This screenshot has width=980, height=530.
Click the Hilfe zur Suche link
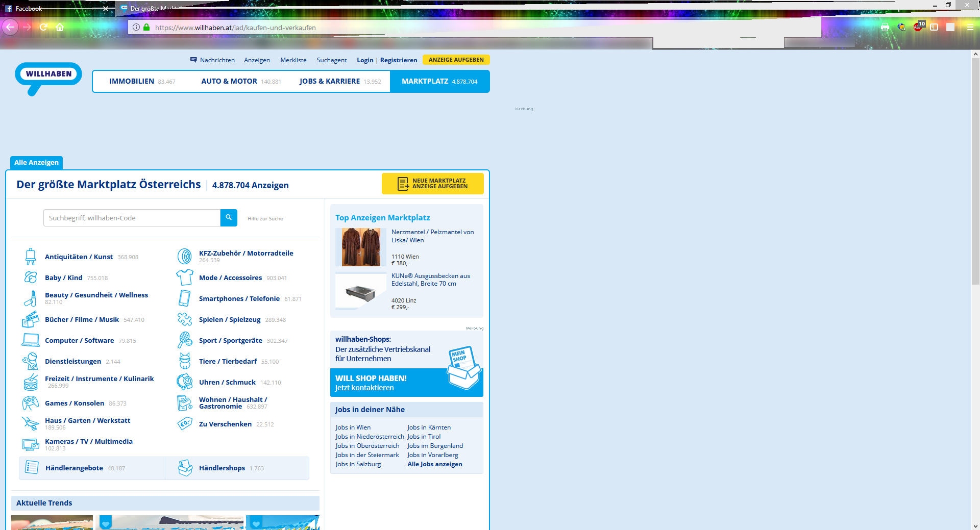point(265,218)
